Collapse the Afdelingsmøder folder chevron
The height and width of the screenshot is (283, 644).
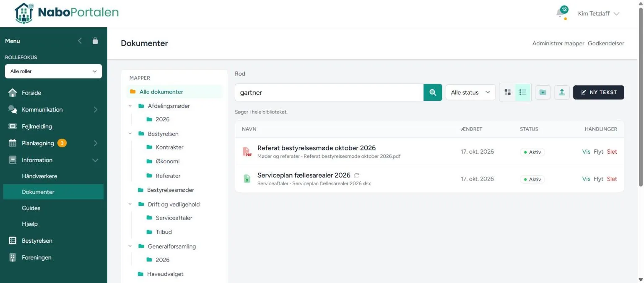click(130, 106)
